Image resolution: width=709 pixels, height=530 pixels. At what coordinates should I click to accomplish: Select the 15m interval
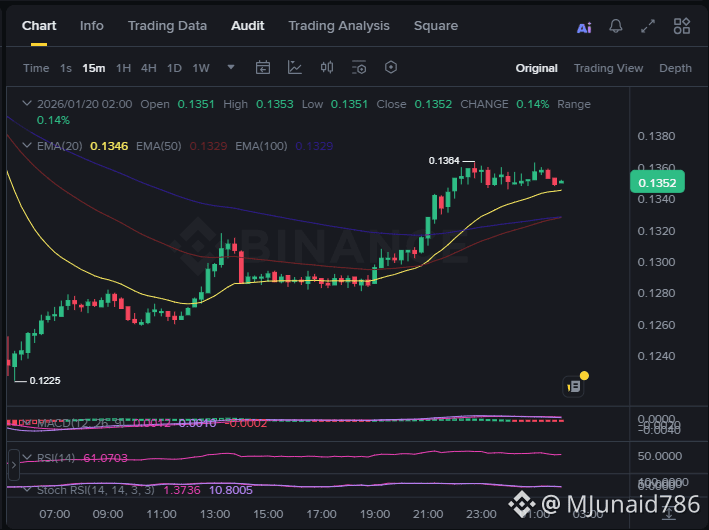(x=94, y=68)
